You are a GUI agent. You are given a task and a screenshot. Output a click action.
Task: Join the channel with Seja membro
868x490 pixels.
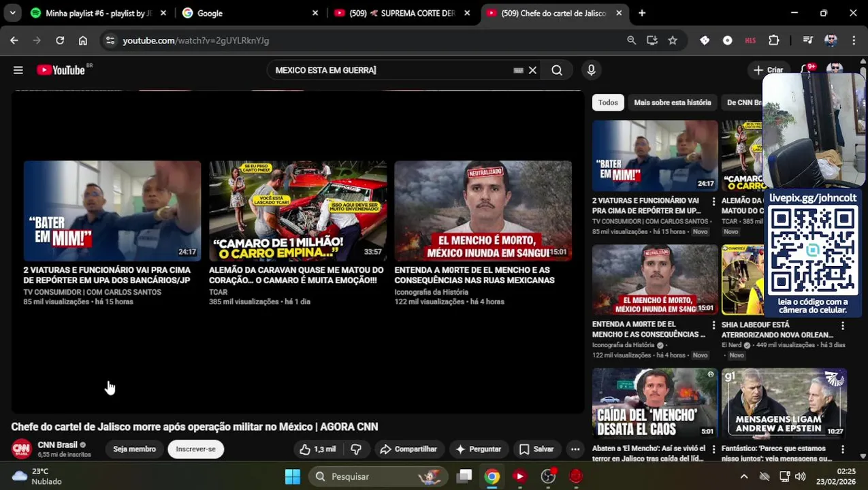click(x=134, y=449)
